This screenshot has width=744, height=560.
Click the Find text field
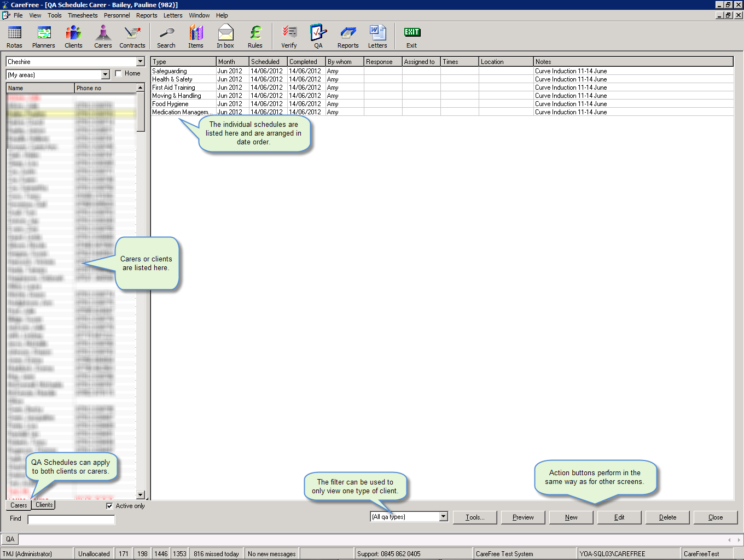(x=71, y=519)
